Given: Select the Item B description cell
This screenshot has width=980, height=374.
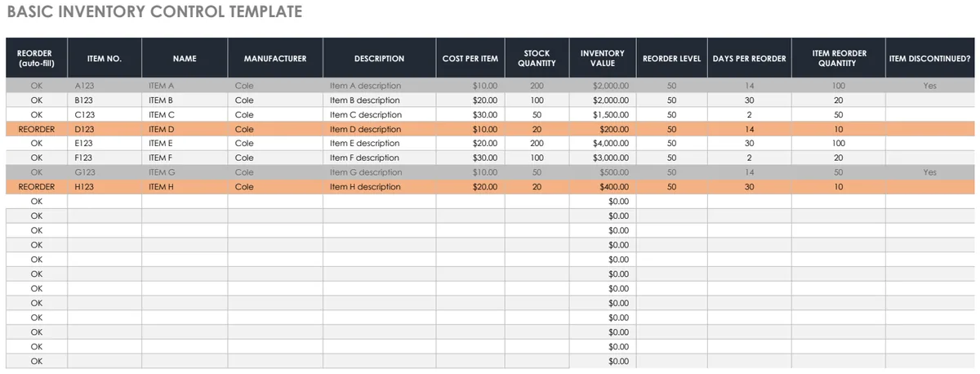Looking at the screenshot, I should pyautogui.click(x=379, y=100).
